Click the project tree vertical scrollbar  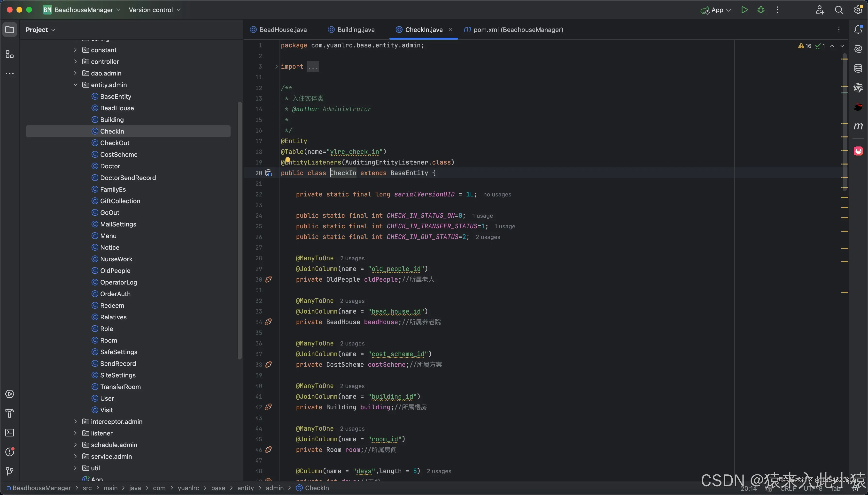[x=240, y=230]
